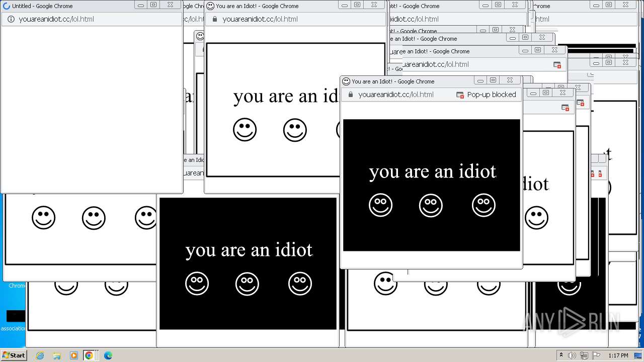Open Windows Explorer from the taskbar
644x362 pixels.
tap(57, 355)
